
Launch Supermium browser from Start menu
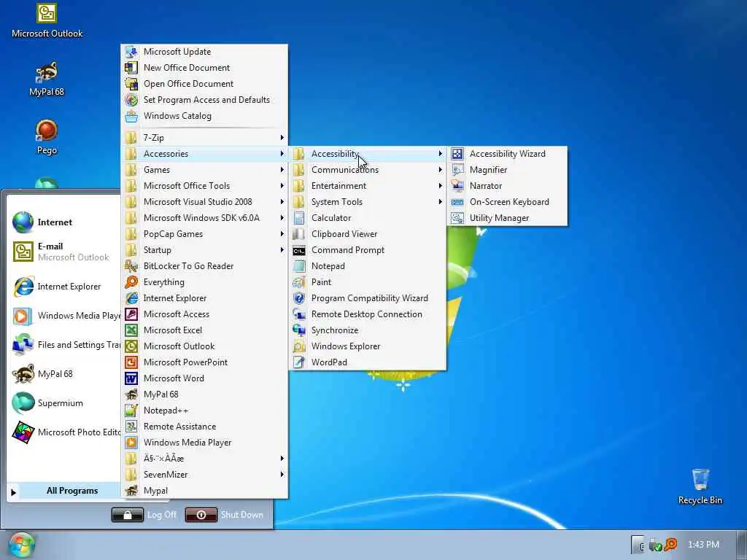click(66, 402)
